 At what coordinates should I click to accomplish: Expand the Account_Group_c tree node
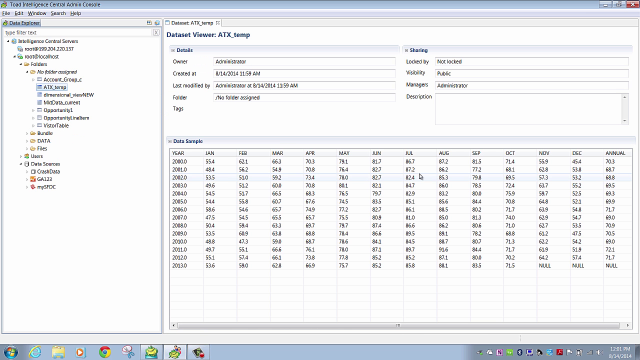[33, 80]
